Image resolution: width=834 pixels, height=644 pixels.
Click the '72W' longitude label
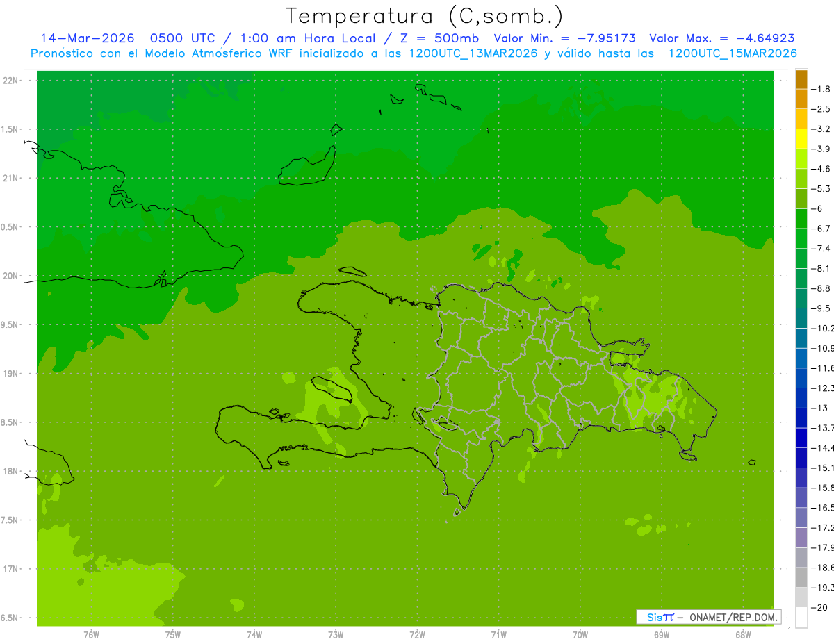(x=417, y=635)
